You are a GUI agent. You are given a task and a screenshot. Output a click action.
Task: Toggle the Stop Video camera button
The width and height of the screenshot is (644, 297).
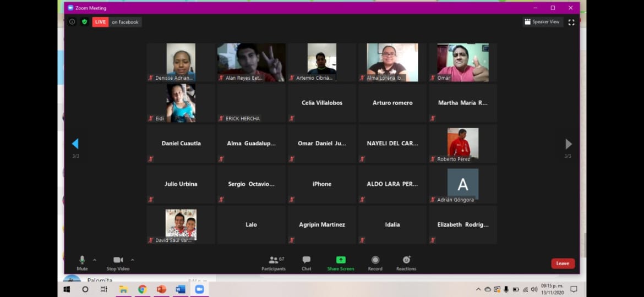(118, 262)
